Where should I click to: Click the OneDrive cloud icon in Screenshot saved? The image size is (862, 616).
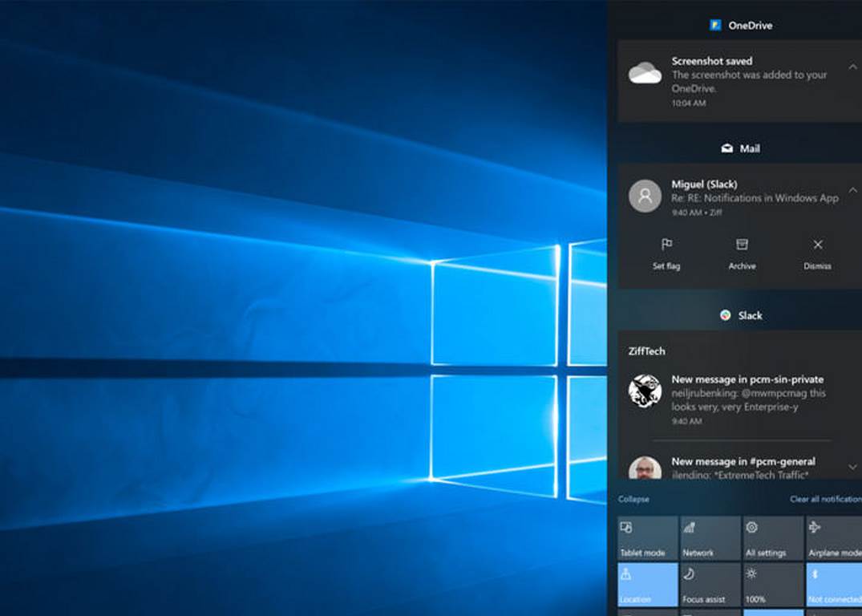point(645,74)
